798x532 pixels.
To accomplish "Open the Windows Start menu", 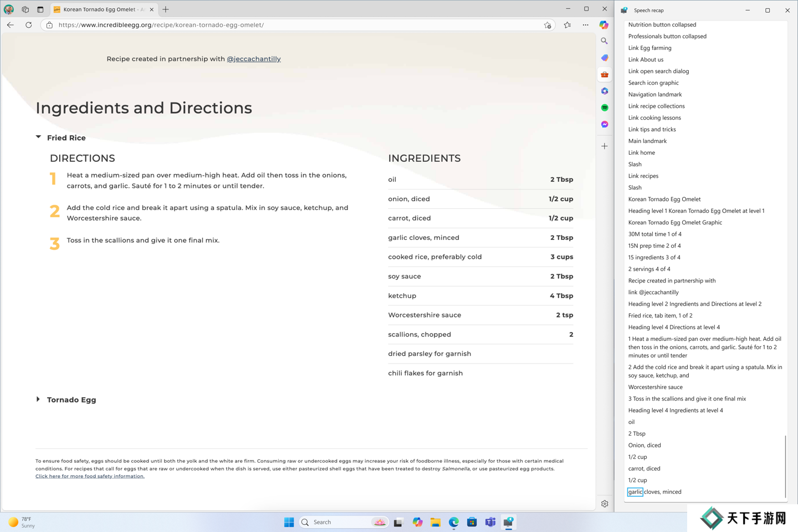I will [289, 522].
